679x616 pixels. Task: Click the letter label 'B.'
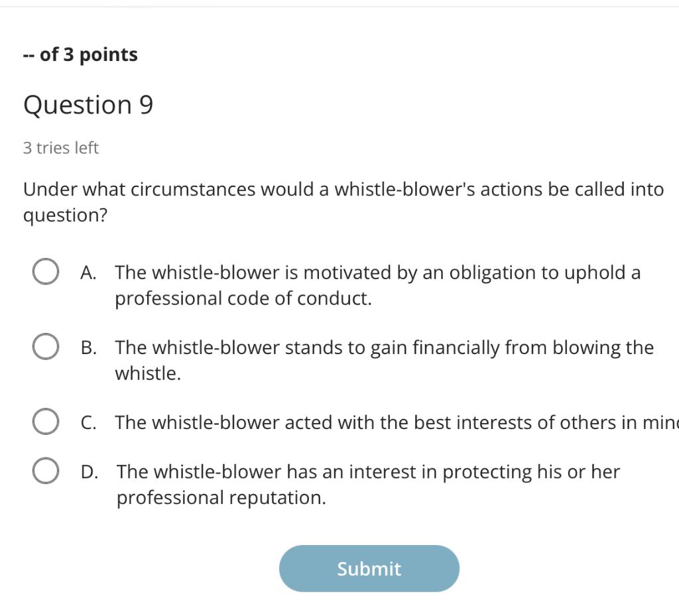[87, 347]
